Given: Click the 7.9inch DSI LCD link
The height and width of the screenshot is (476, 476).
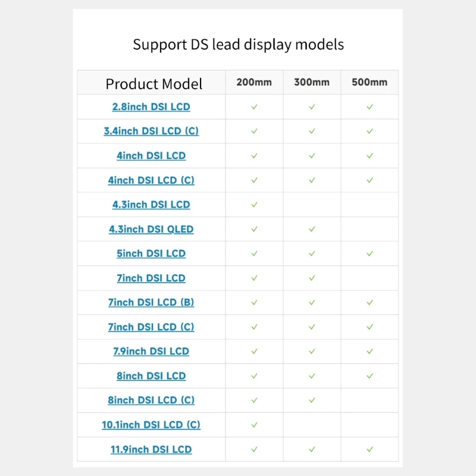Looking at the screenshot, I should pyautogui.click(x=151, y=351).
